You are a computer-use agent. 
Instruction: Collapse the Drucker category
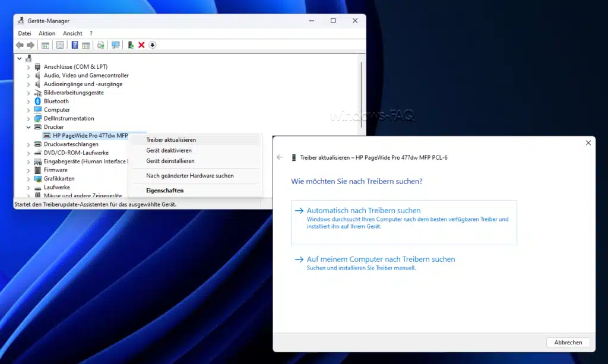pyautogui.click(x=28, y=127)
